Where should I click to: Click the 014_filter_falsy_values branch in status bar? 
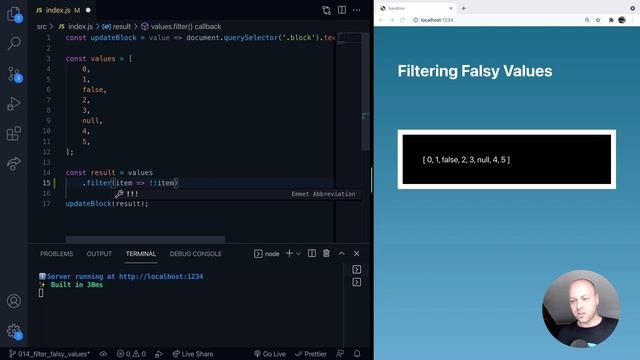pyautogui.click(x=50, y=354)
